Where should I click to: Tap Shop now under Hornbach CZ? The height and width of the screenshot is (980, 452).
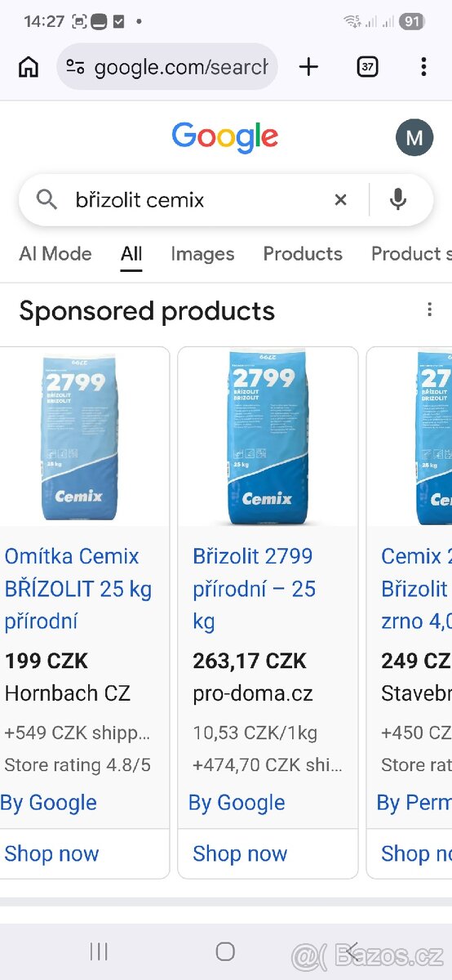[x=51, y=853]
